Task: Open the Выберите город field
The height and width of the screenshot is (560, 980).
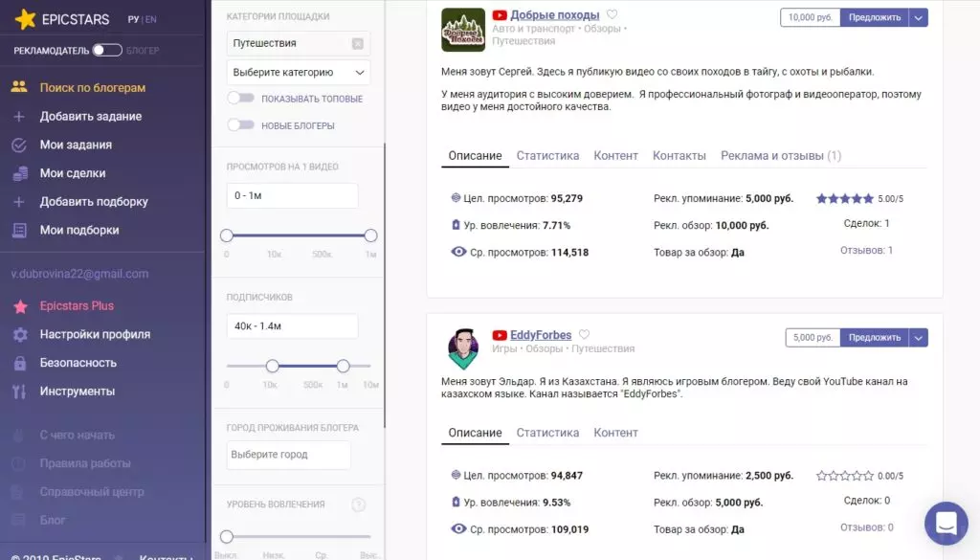Action: [x=289, y=455]
